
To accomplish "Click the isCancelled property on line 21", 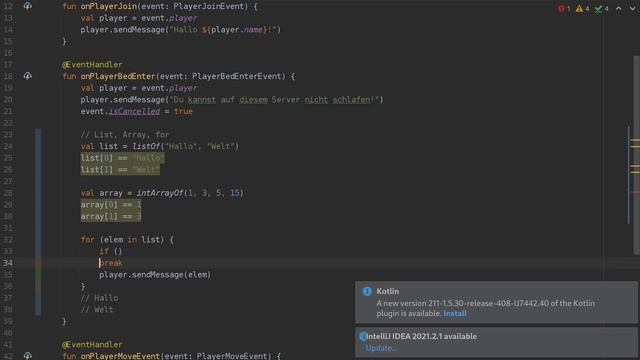I will coord(134,111).
